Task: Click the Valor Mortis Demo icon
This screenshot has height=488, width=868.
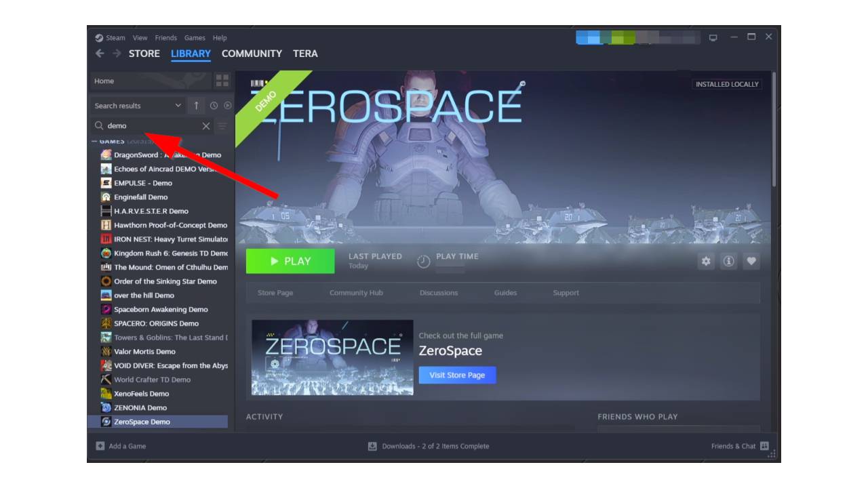Action: coord(106,352)
